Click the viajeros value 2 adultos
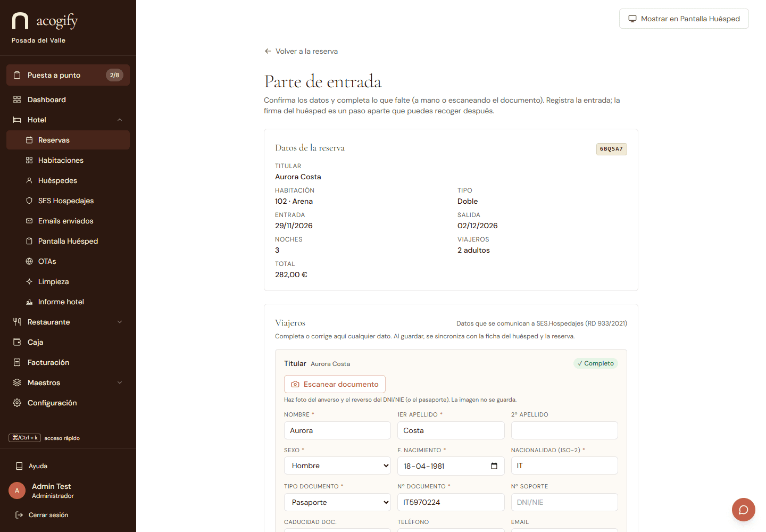This screenshot has width=766, height=532. coord(473,250)
